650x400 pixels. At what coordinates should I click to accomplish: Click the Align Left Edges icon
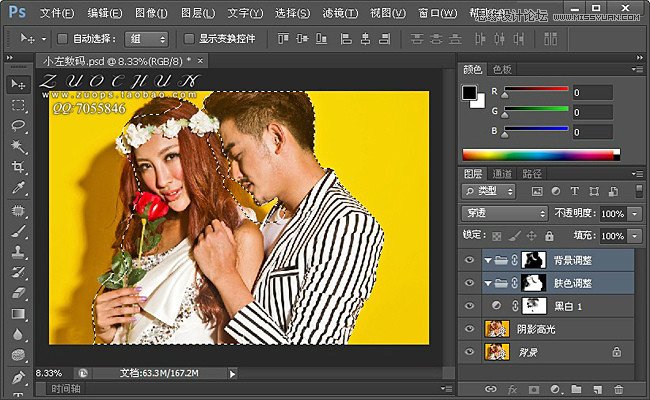(346, 39)
